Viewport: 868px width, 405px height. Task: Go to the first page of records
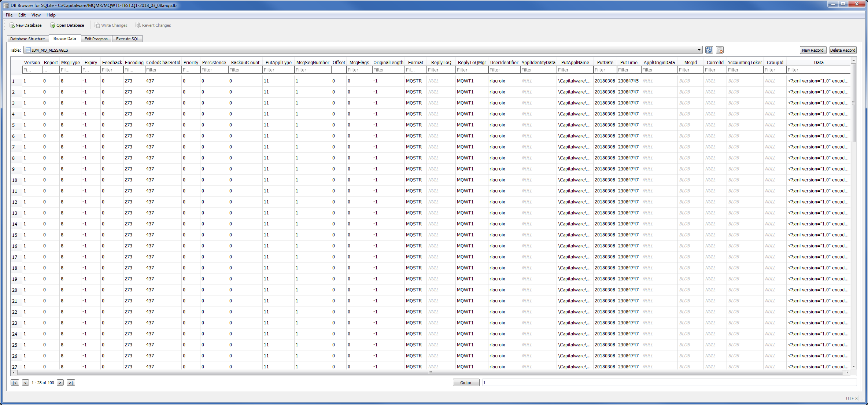[15, 383]
